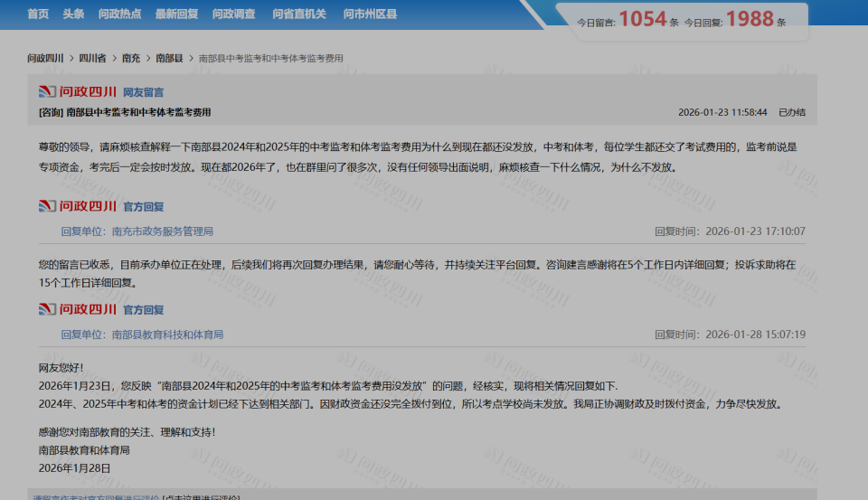Click the [咨询] message title 南部县中考监考和中考体考监考费用
Screen dimensions: 868x500
tap(125, 112)
